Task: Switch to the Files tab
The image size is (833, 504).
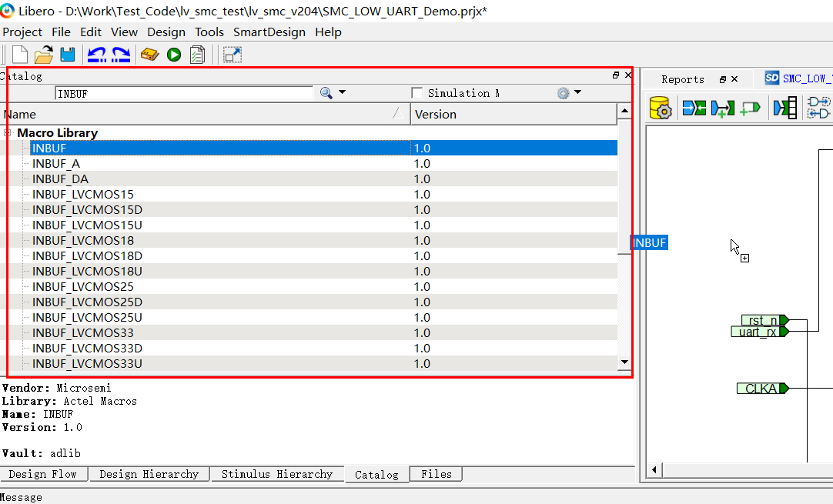Action: point(435,474)
